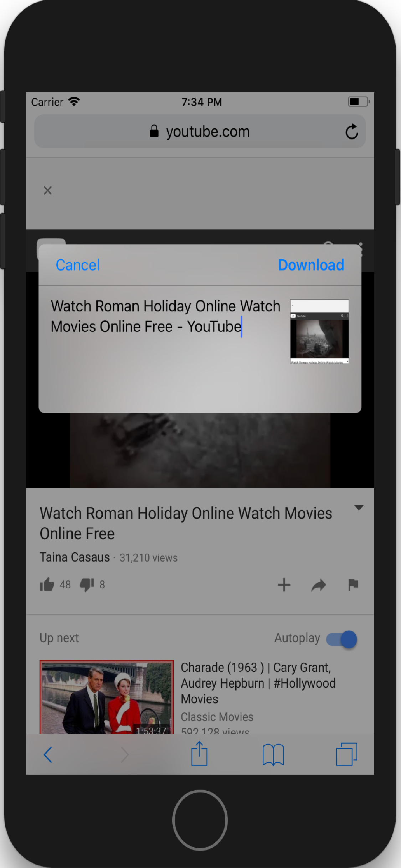Viewport: 401px width, 868px height.
Task: Reload the youtube.com page
Action: pos(352,131)
